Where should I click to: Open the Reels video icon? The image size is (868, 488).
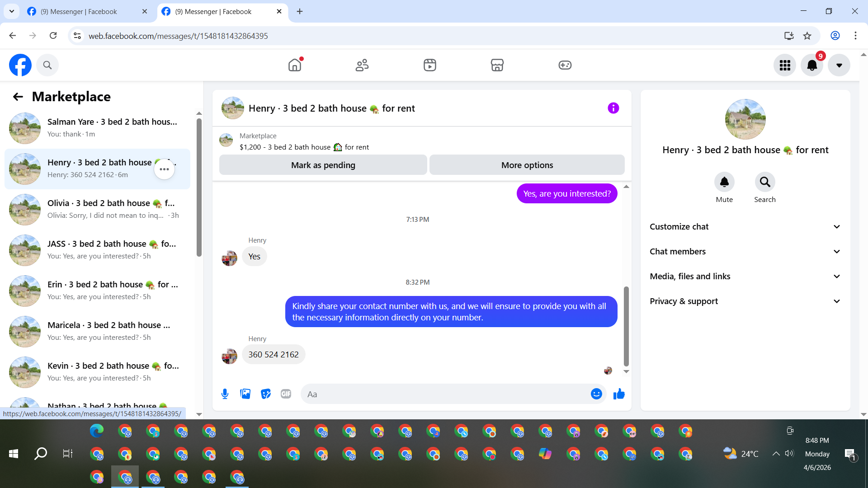point(430,65)
